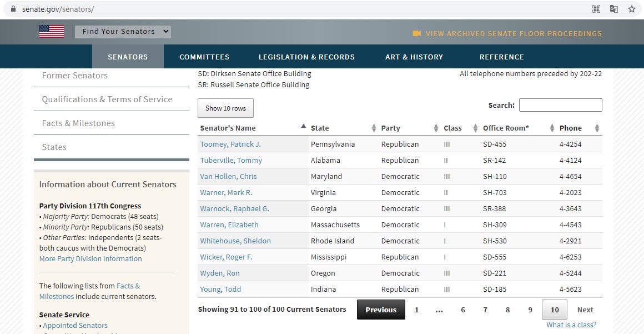Sort the table by Phone column

pyautogui.click(x=597, y=128)
